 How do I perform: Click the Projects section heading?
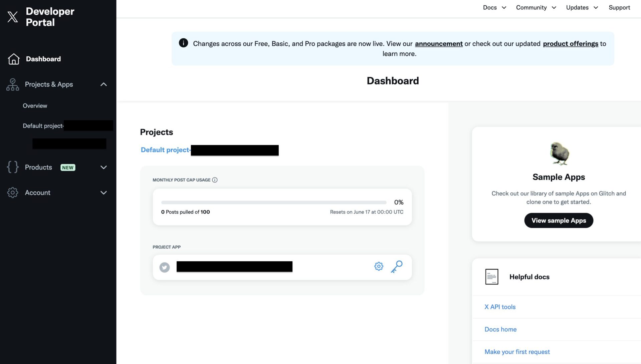coord(156,132)
